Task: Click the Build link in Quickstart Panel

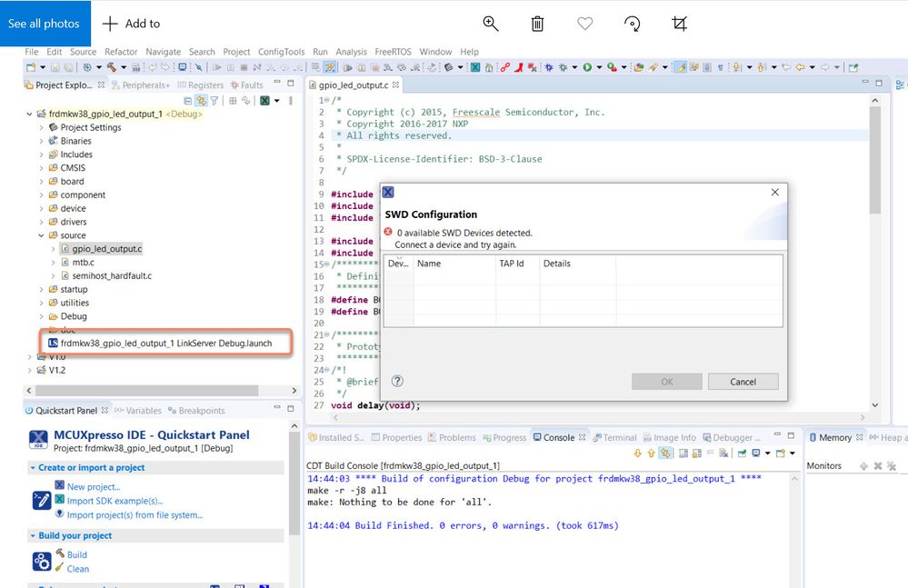Action: click(77, 554)
